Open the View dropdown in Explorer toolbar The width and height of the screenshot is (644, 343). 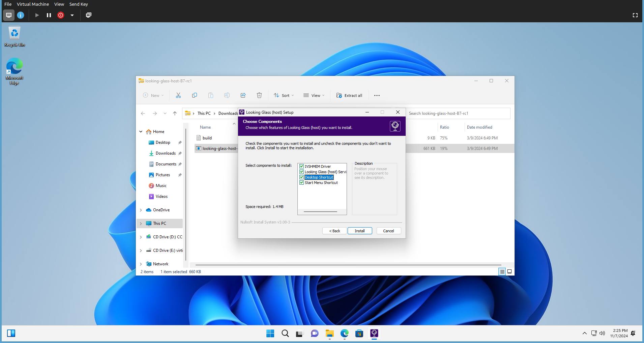pos(314,96)
